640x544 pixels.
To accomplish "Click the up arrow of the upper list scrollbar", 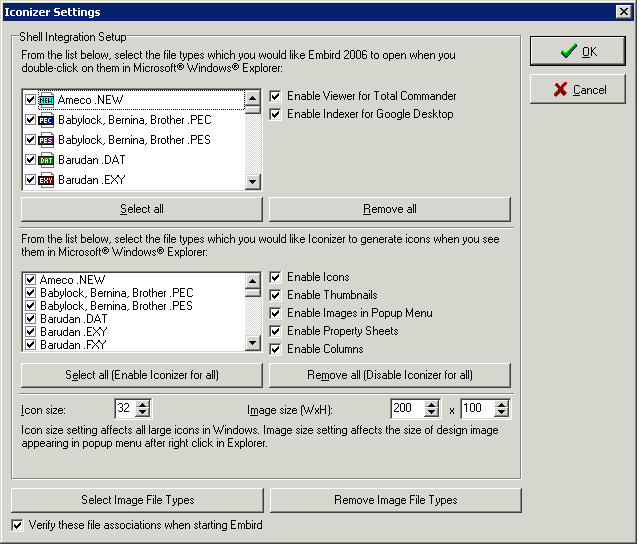I will [253, 98].
